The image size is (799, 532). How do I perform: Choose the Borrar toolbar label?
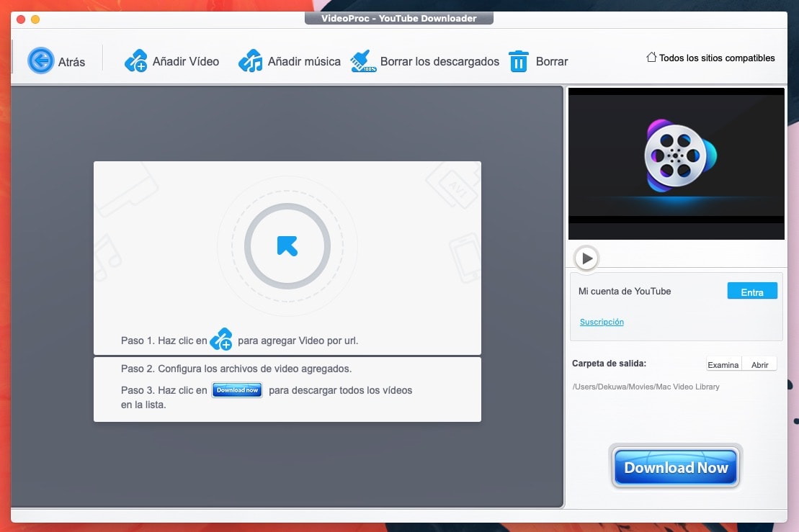tap(552, 62)
